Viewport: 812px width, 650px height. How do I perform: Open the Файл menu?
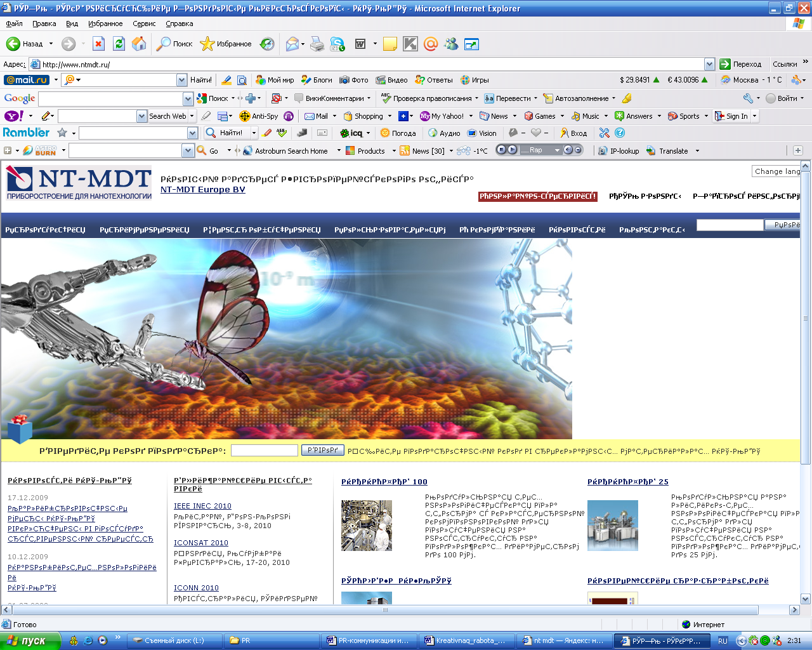coord(14,23)
